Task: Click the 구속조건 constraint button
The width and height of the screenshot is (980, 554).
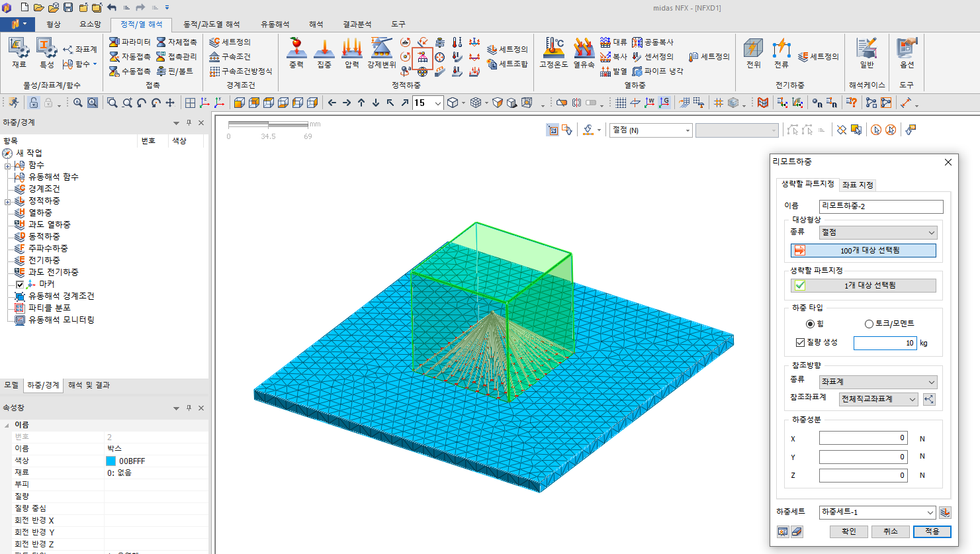Action: tap(230, 56)
